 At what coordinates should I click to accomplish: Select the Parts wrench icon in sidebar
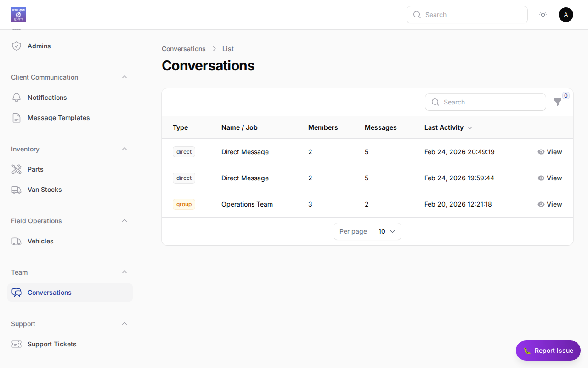pyautogui.click(x=17, y=169)
